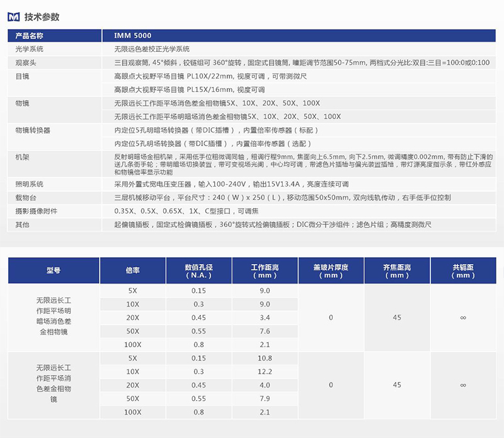Screen dimensions: 504x438
Task: Select the 光学系统 row label
Action: (30, 49)
